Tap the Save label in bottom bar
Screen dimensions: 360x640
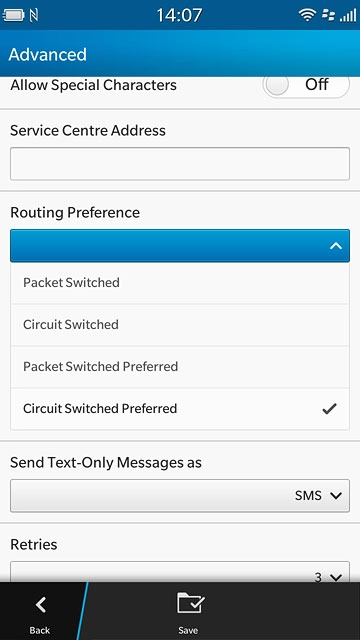188,630
